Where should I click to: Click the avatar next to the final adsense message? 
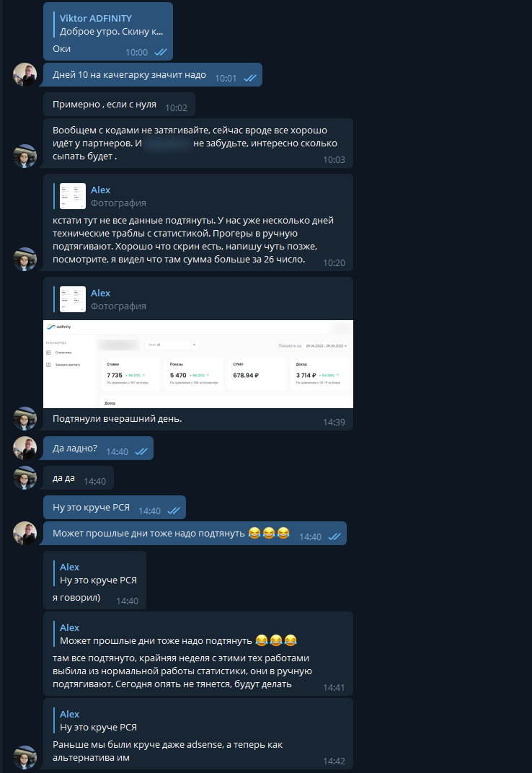click(x=25, y=757)
